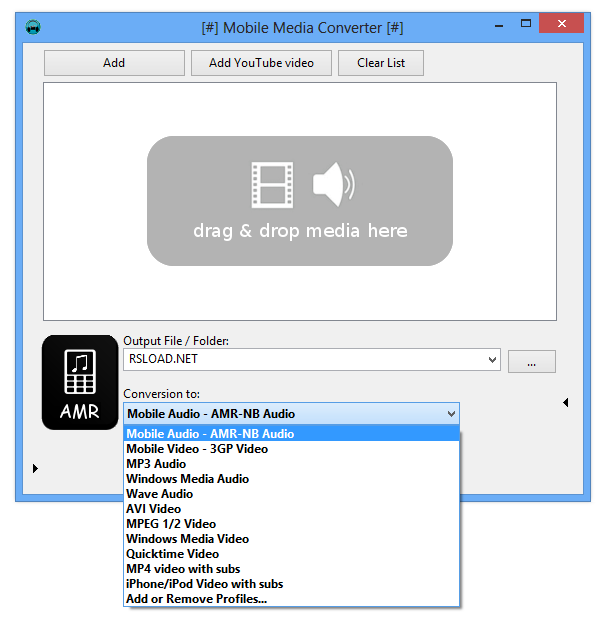608x629 pixels.
Task: Expand right side panel with left-pointing arrow
Action: pyautogui.click(x=565, y=402)
